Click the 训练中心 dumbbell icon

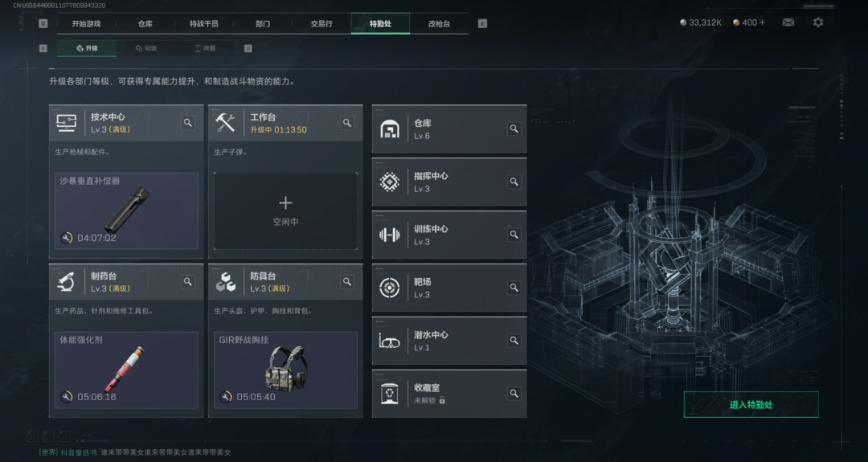(x=390, y=235)
